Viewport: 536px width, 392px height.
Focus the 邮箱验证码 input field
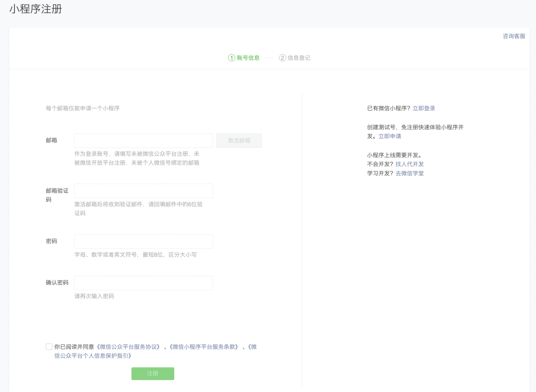click(x=143, y=191)
